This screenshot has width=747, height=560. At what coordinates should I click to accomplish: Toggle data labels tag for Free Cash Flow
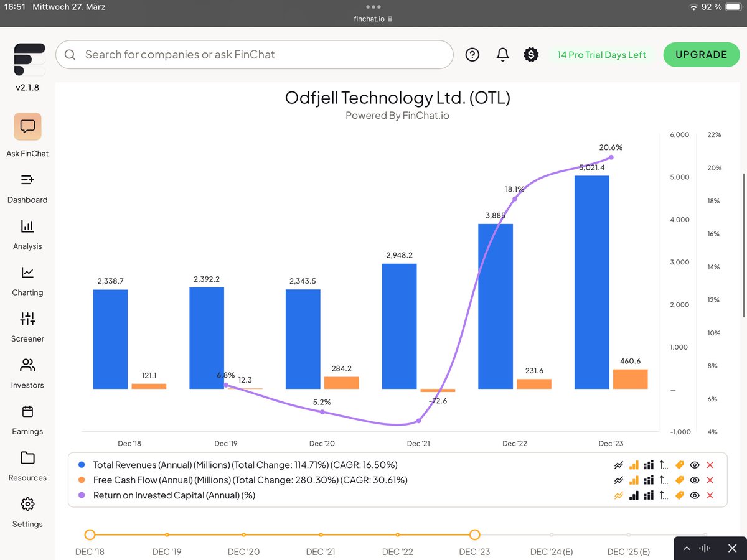click(679, 480)
